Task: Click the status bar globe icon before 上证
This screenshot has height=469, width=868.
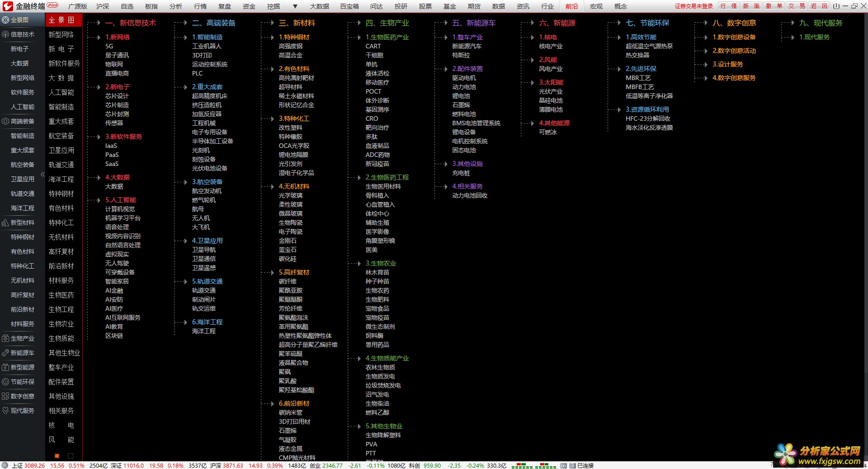Action: point(5,465)
